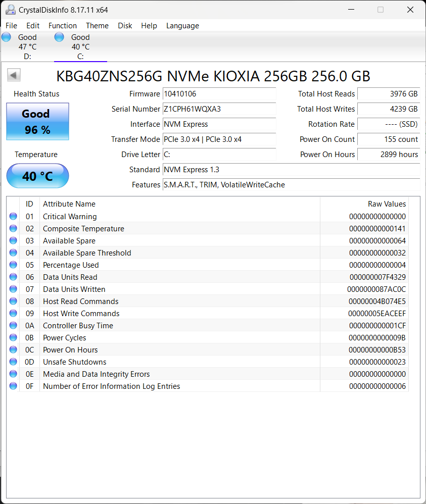Click the 40 °C temperature button
This screenshot has width=426, height=504.
(x=37, y=176)
